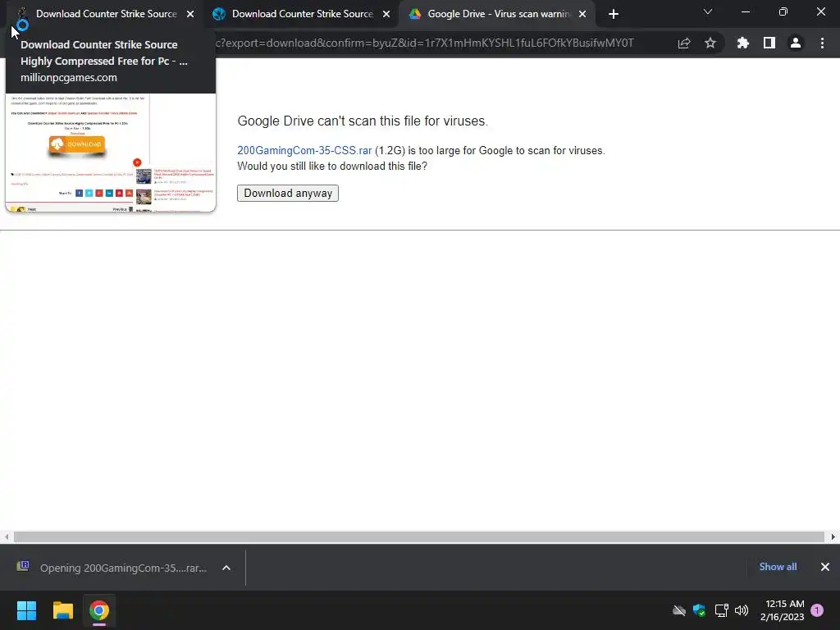Select the Google Drive Virus scan warning tab

click(498, 14)
